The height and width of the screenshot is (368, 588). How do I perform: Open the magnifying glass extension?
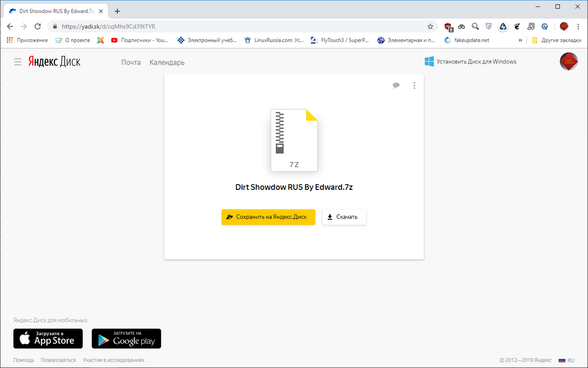coord(475,26)
